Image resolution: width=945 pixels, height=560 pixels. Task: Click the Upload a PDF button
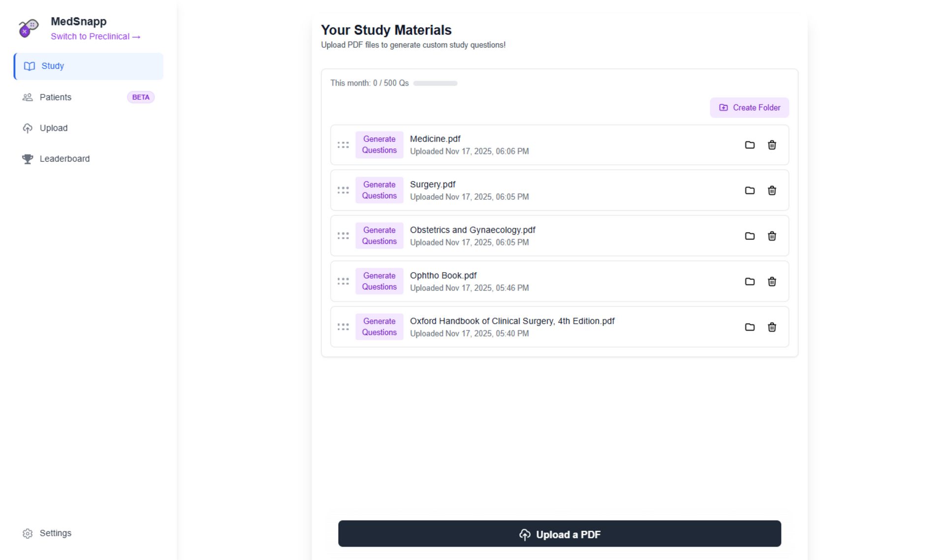click(559, 534)
